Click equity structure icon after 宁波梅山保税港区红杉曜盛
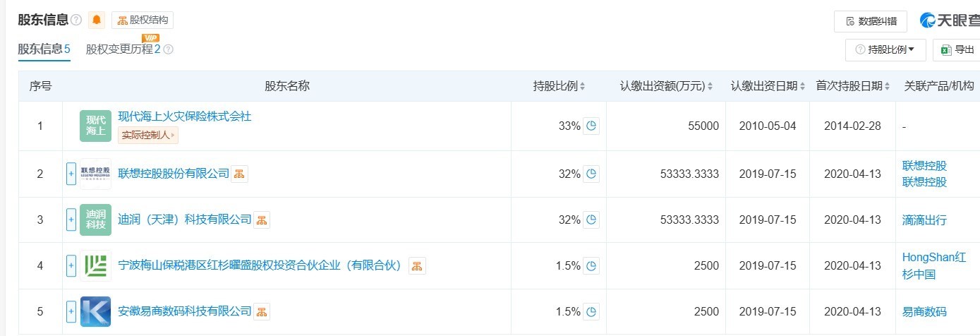 (417, 266)
